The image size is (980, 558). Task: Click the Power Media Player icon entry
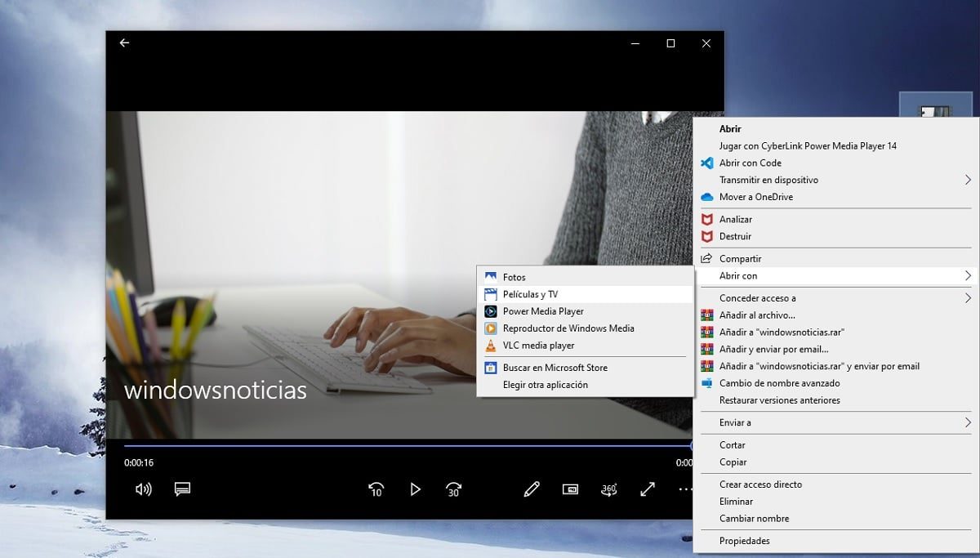tap(490, 311)
